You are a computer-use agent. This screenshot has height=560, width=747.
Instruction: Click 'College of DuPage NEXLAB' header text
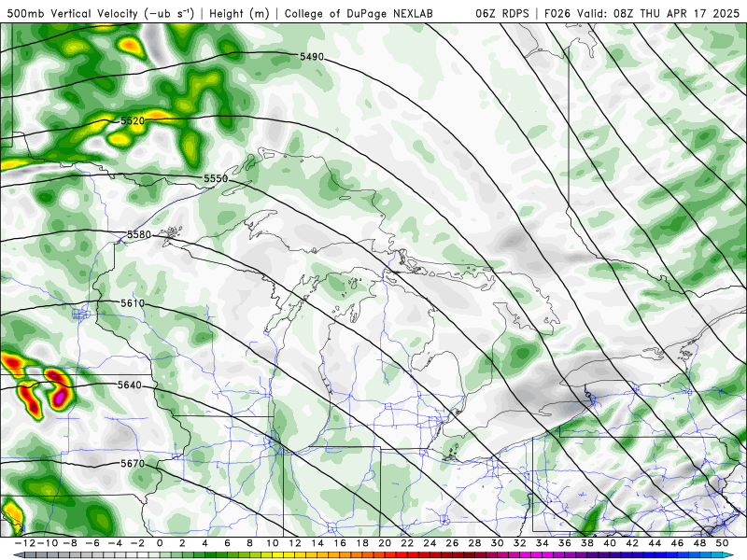click(359, 13)
